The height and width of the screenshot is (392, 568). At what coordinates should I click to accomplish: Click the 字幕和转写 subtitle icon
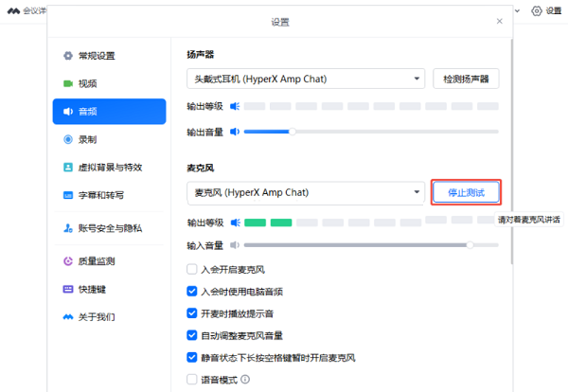pos(68,195)
